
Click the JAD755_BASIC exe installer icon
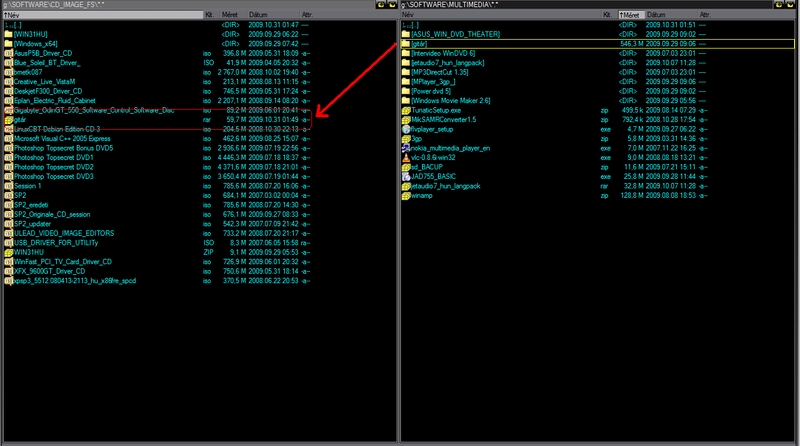[x=406, y=177]
